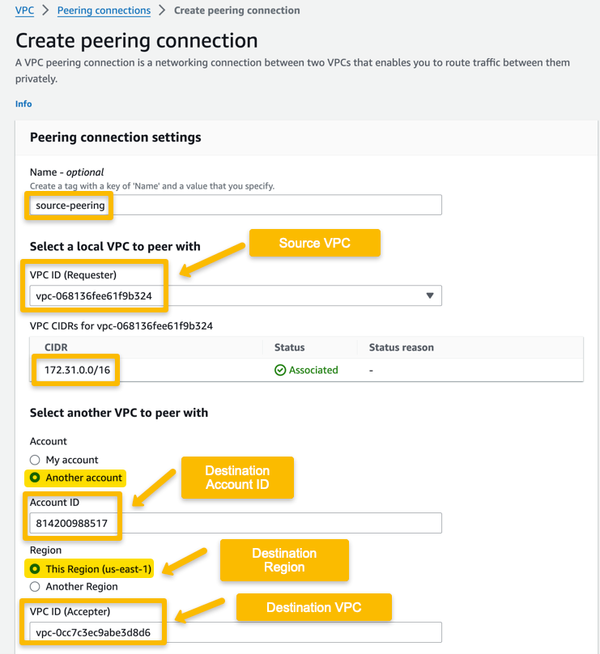This screenshot has width=600, height=654.
Task: Click the Source VPC annotation label
Action: 315,243
